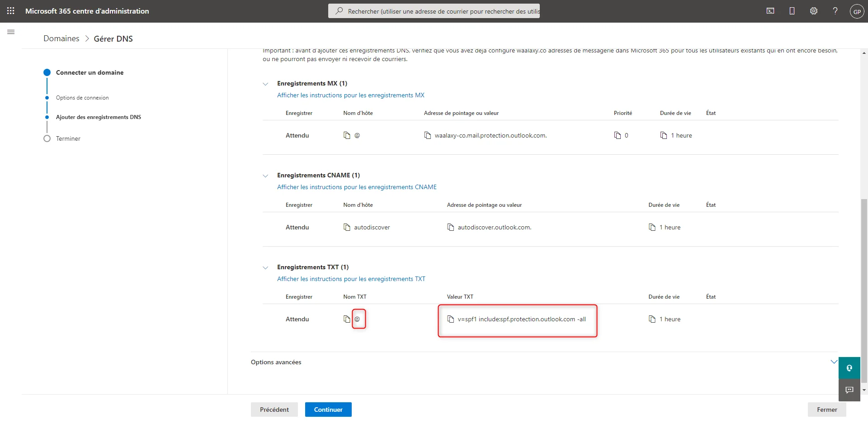Click the Valeur TXT column header

(x=460, y=297)
